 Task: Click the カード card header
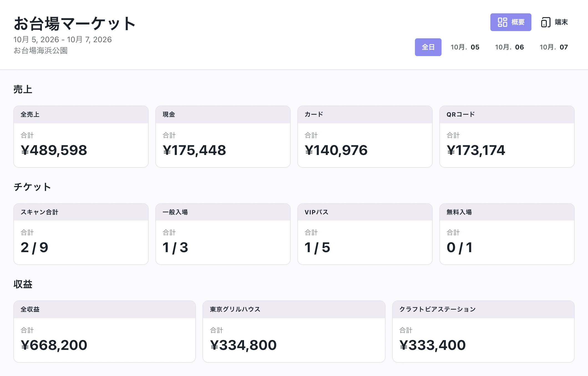365,114
